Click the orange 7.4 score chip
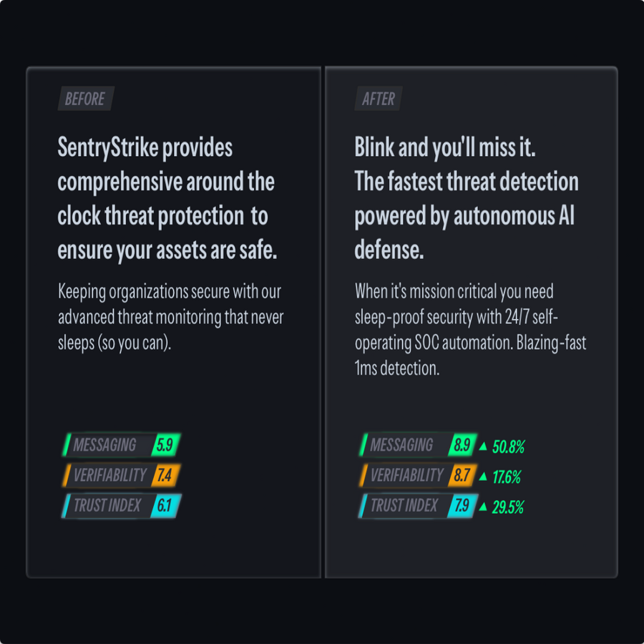Image resolution: width=644 pixels, height=644 pixels. coord(165,475)
